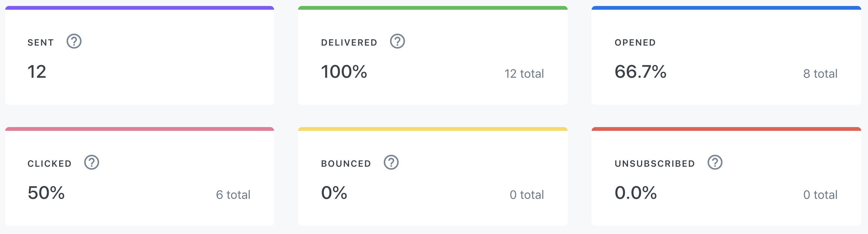Click the yellow bar atop the Bounced card

[433, 129]
